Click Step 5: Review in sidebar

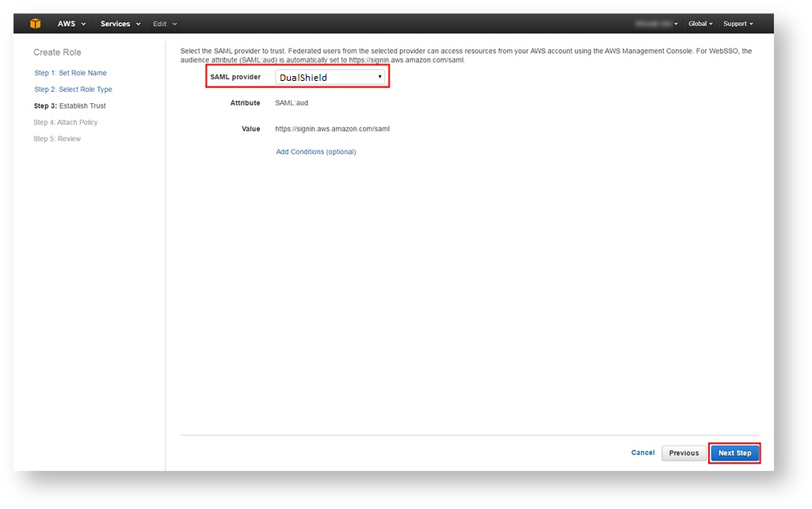pyautogui.click(x=57, y=140)
